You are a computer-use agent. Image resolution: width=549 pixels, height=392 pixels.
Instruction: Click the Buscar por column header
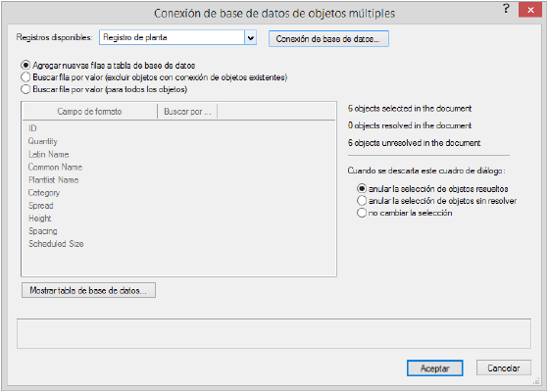pos(187,112)
